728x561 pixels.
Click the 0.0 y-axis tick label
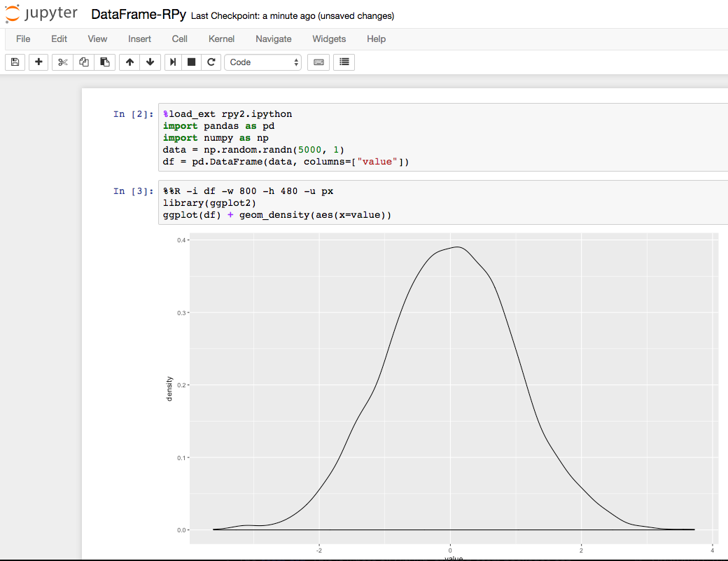[x=181, y=530]
